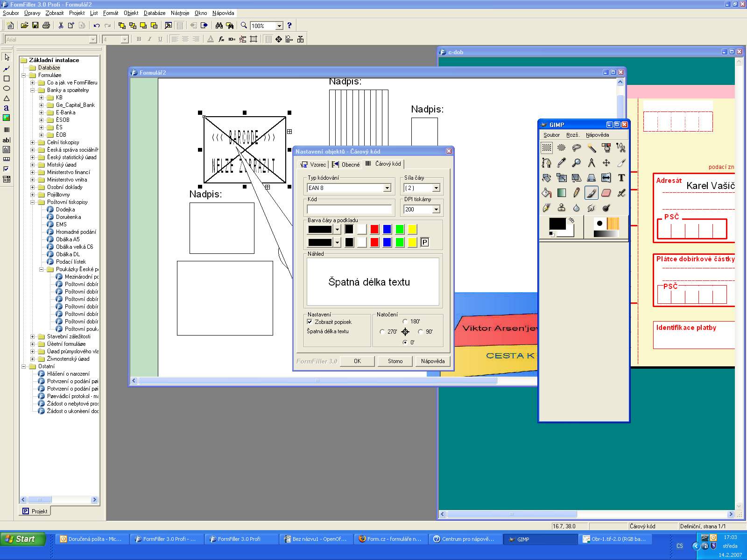Select GIMP Clone stamp tool
Image resolution: width=747 pixels, height=560 pixels.
[561, 208]
